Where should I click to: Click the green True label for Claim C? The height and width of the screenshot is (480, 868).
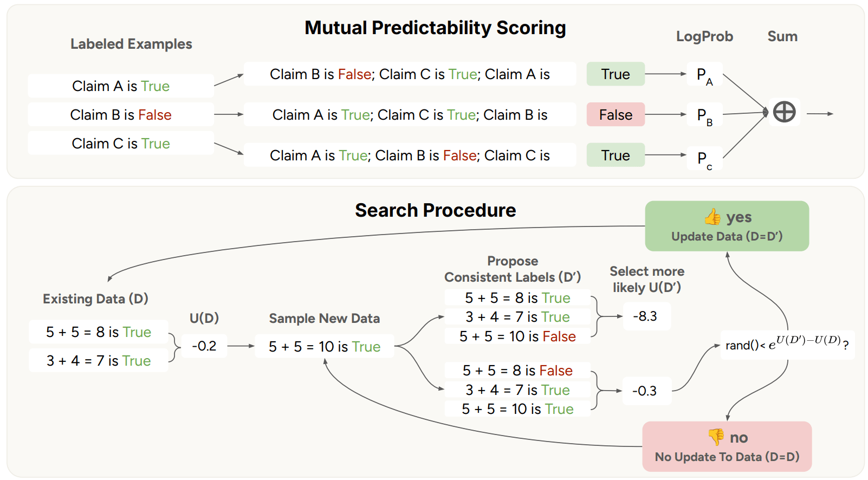click(616, 155)
